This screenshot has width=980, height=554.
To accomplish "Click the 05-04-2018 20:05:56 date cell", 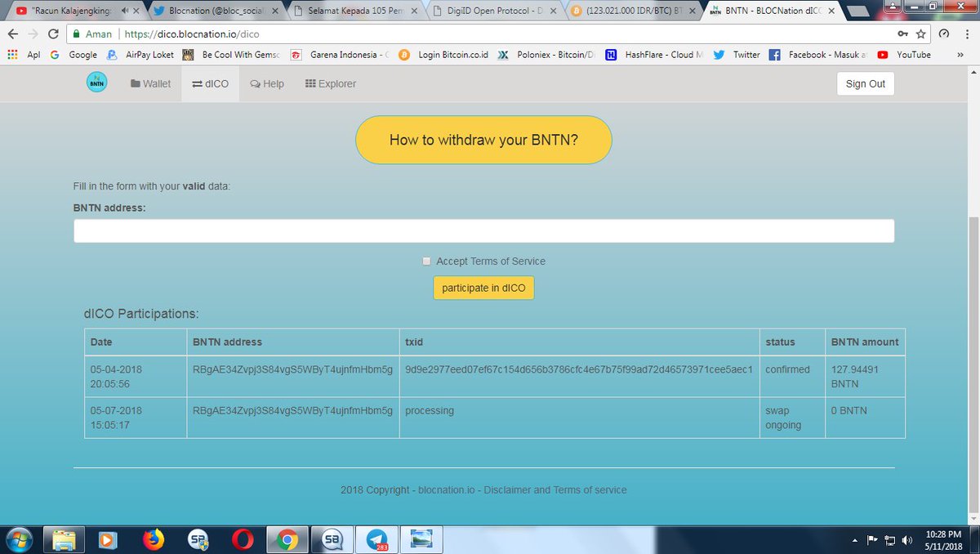I will click(x=135, y=376).
